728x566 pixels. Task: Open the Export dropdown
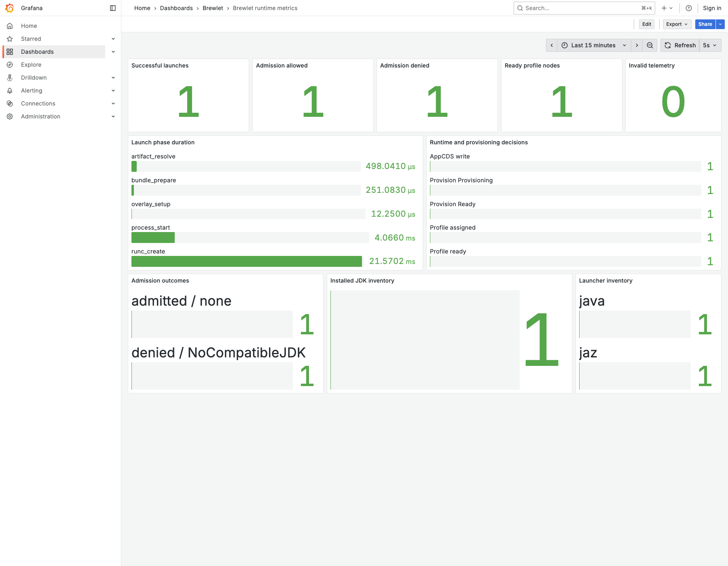[677, 24]
